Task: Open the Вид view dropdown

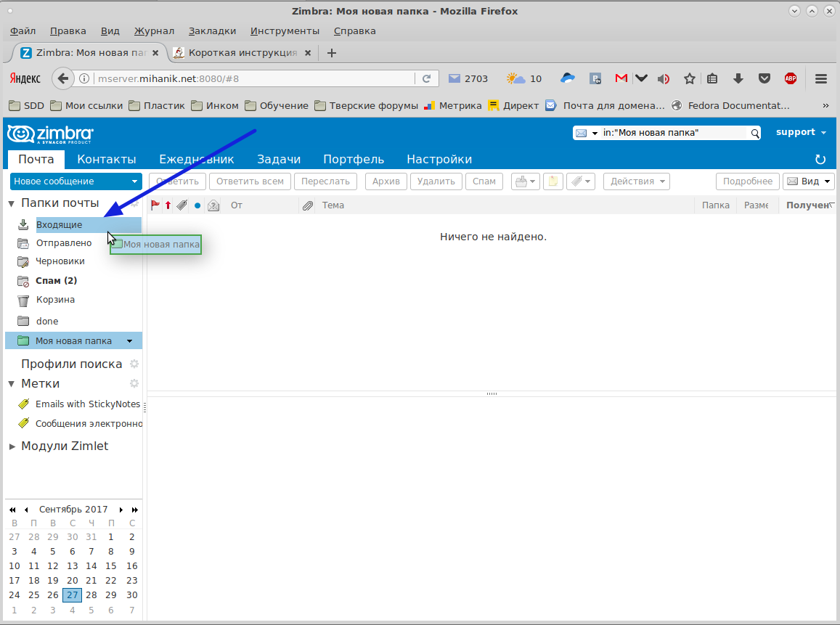Action: 809,181
